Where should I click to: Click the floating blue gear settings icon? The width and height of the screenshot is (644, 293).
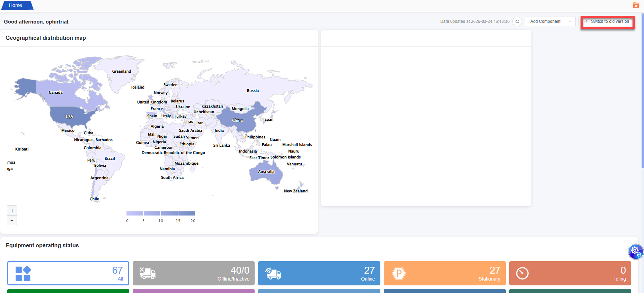coord(635,251)
